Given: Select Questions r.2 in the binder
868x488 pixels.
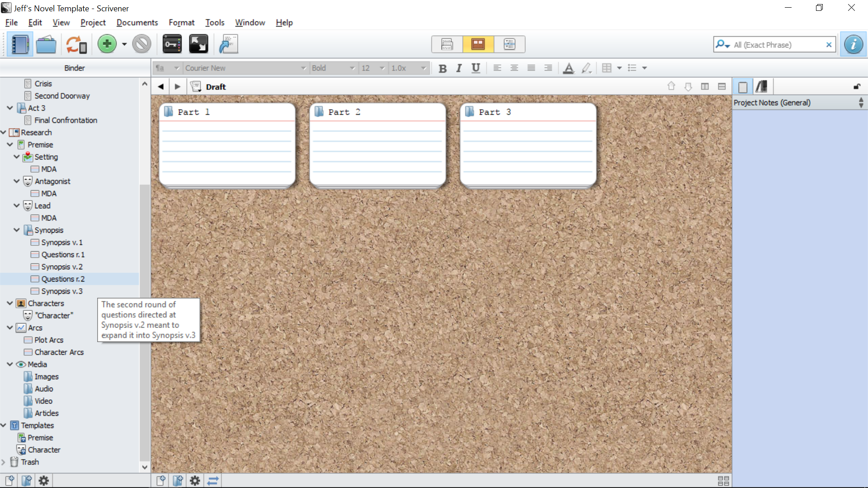Looking at the screenshot, I should click(62, 279).
